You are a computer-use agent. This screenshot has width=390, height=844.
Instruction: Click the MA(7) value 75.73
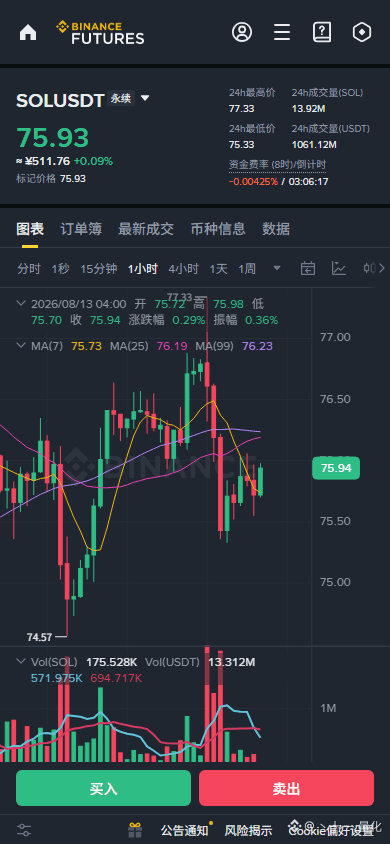pyautogui.click(x=87, y=346)
